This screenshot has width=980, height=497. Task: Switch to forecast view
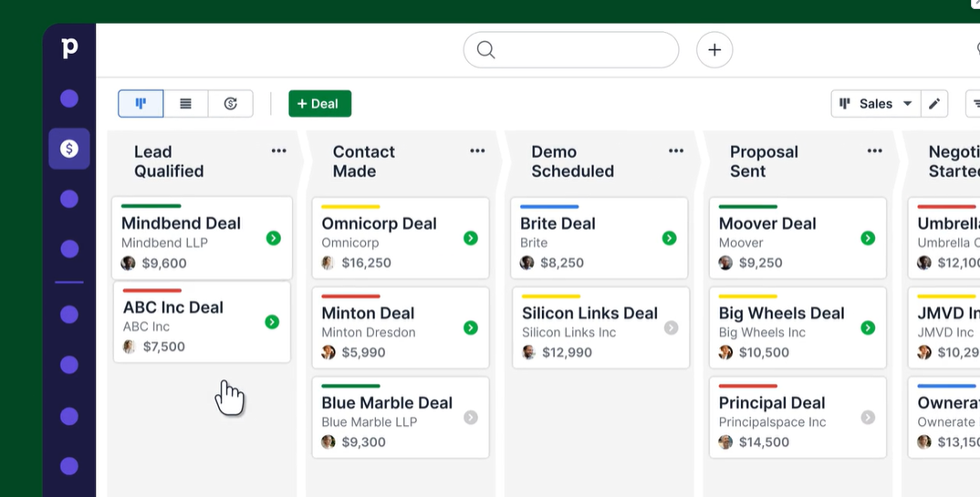231,104
